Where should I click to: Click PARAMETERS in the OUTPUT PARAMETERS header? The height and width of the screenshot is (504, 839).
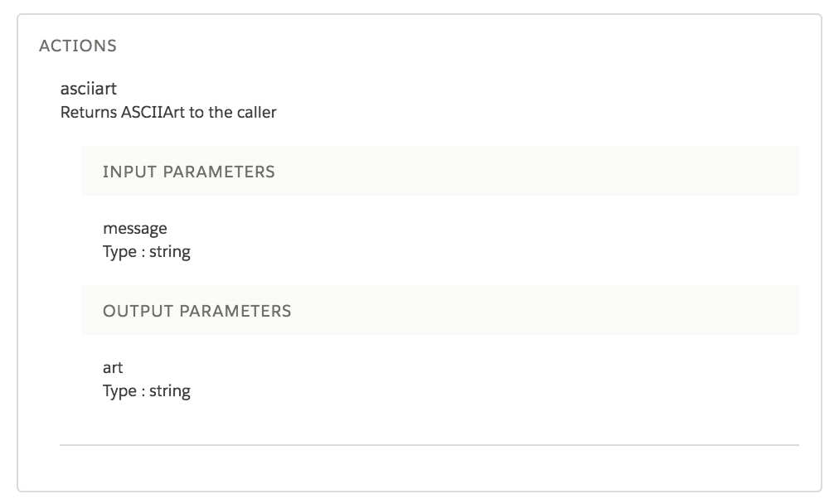point(235,311)
